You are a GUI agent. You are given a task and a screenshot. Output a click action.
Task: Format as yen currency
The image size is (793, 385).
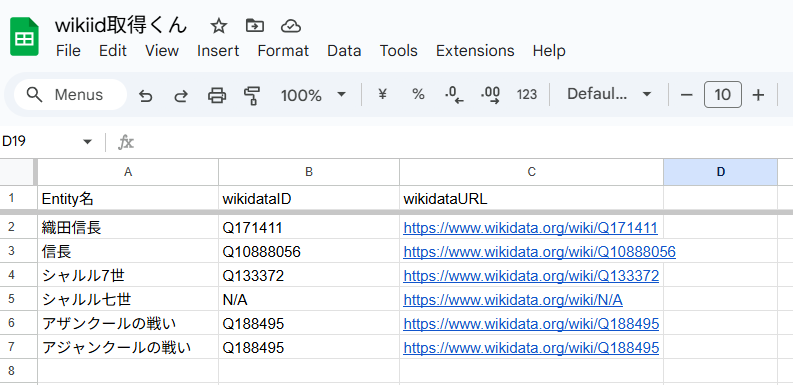click(382, 94)
